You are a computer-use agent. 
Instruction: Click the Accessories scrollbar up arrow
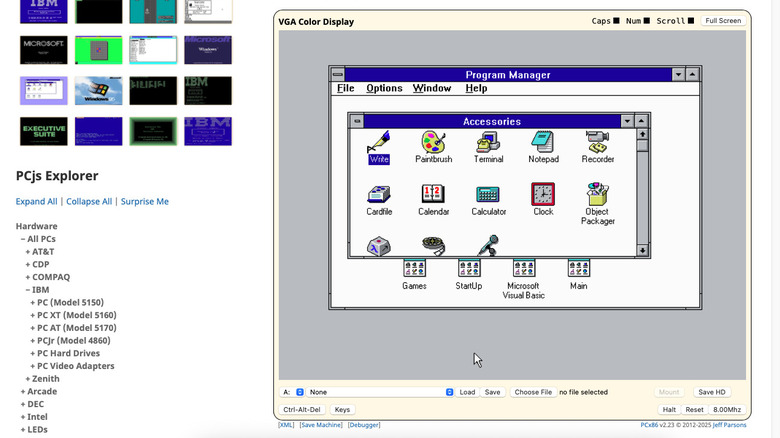[642, 134]
